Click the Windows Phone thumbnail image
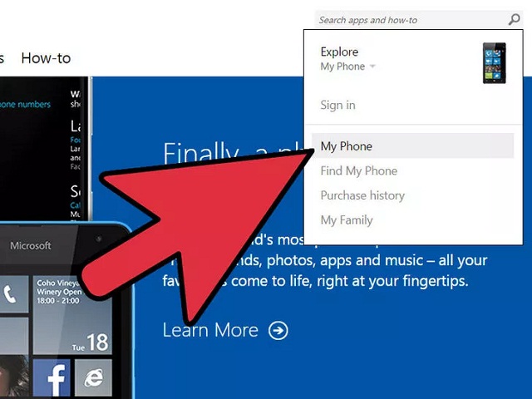Image resolution: width=532 pixels, height=399 pixels. (495, 63)
